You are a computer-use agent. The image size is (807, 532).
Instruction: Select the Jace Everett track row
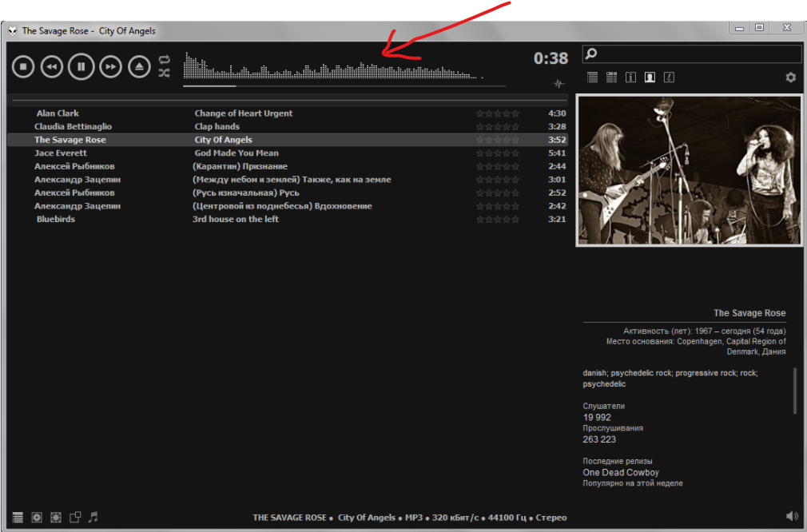coord(288,153)
